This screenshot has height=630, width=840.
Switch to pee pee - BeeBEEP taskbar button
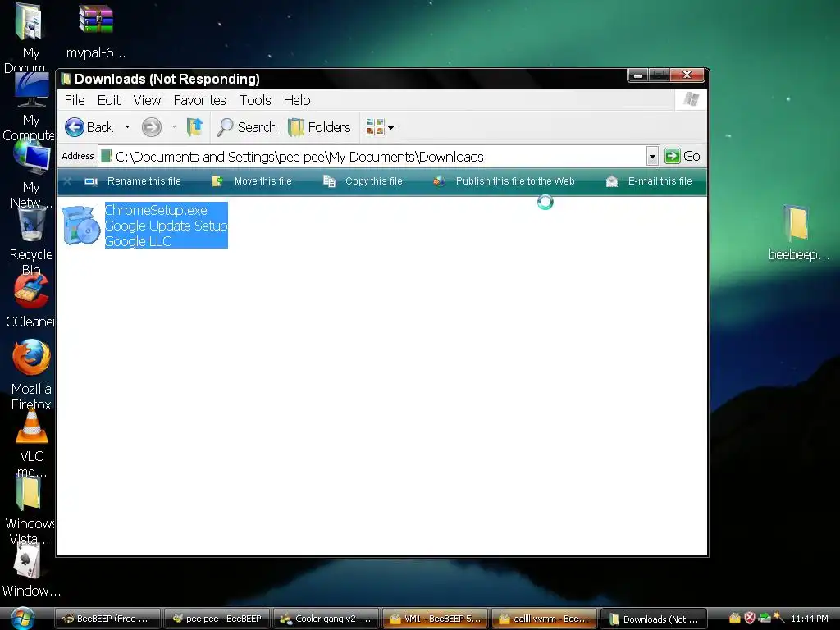pos(217,619)
